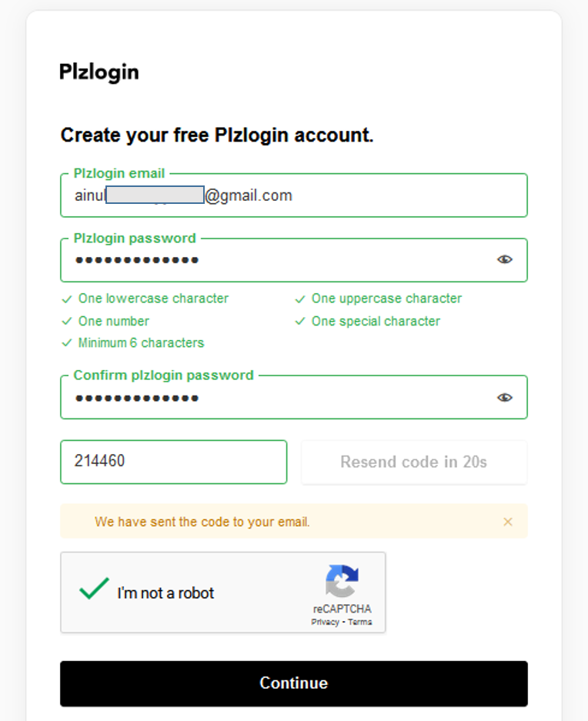Dismiss the code sent notification

tap(508, 522)
